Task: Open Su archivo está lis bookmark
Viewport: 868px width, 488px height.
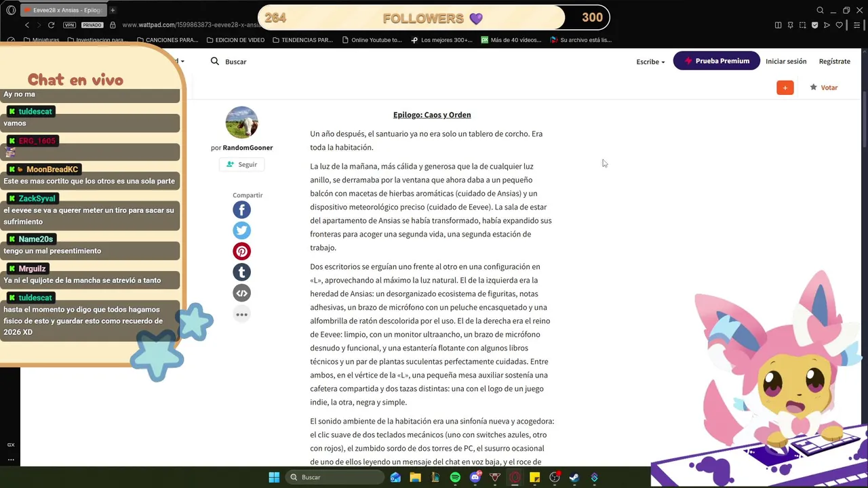Action: click(581, 40)
